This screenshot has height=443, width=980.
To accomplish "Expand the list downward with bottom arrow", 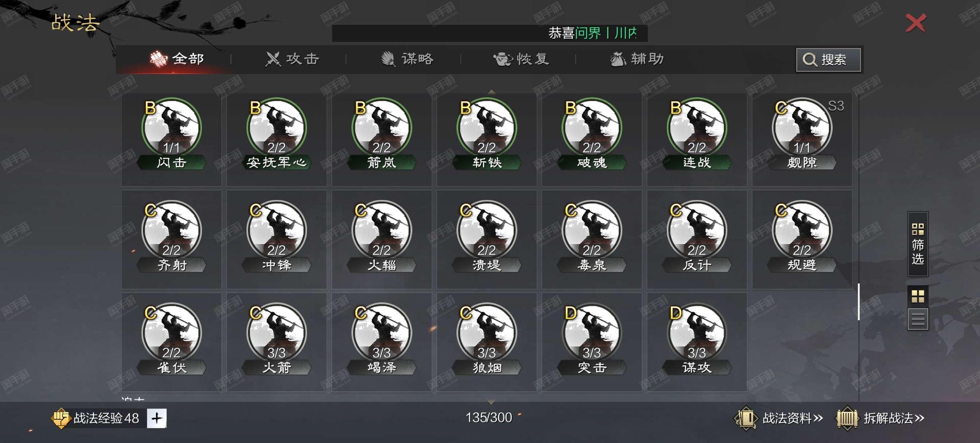I will click(x=491, y=401).
